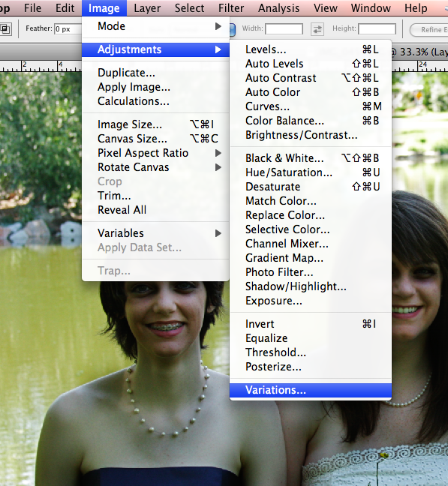Viewport: 448px width, 486px height.
Task: Click the Image menu in menu bar
Action: click(104, 8)
